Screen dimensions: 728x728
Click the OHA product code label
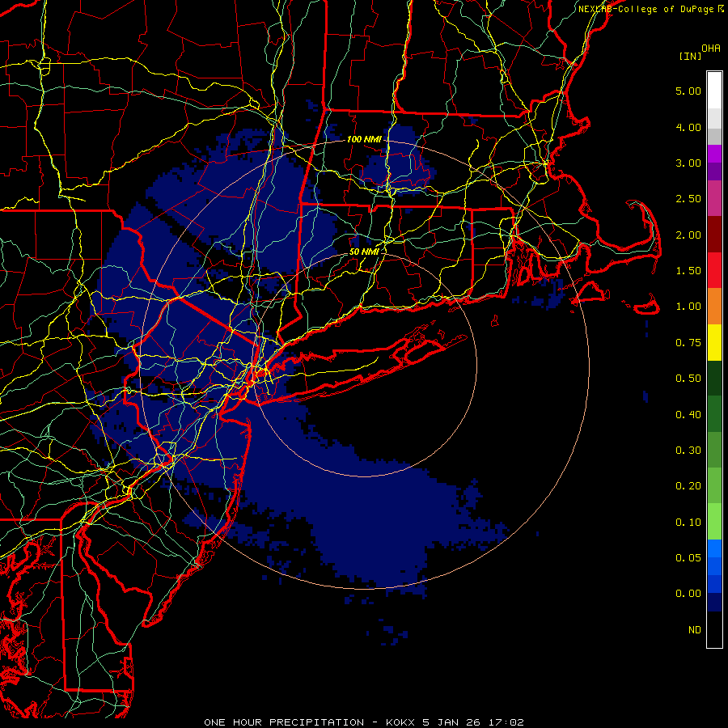(711, 49)
